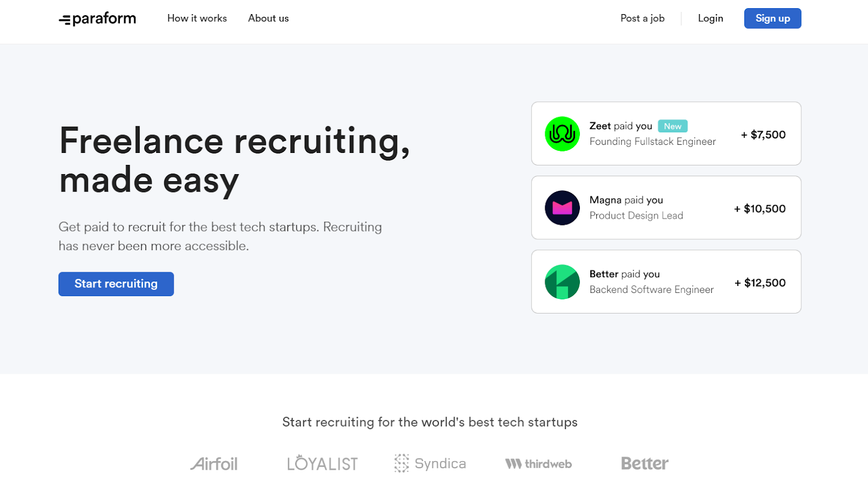This screenshot has height=480, width=868.
Task: Click the New badge on Zeet payment
Action: coord(672,126)
